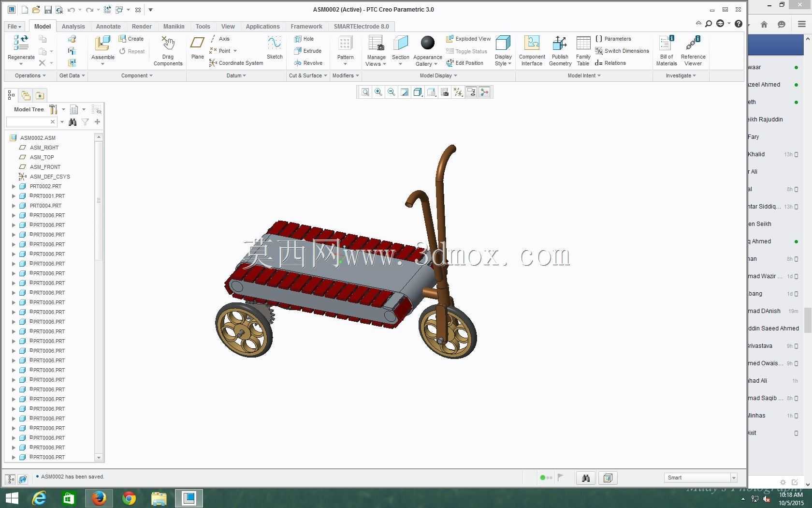Viewport: 812px width, 508px height.
Task: Toggle spin center display in graphics toolbar
Action: pos(484,92)
